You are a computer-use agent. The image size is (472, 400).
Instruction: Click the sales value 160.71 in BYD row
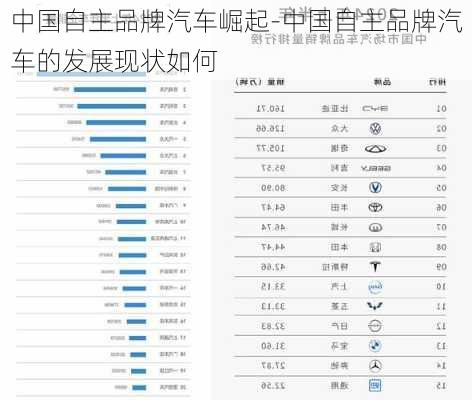pos(270,109)
